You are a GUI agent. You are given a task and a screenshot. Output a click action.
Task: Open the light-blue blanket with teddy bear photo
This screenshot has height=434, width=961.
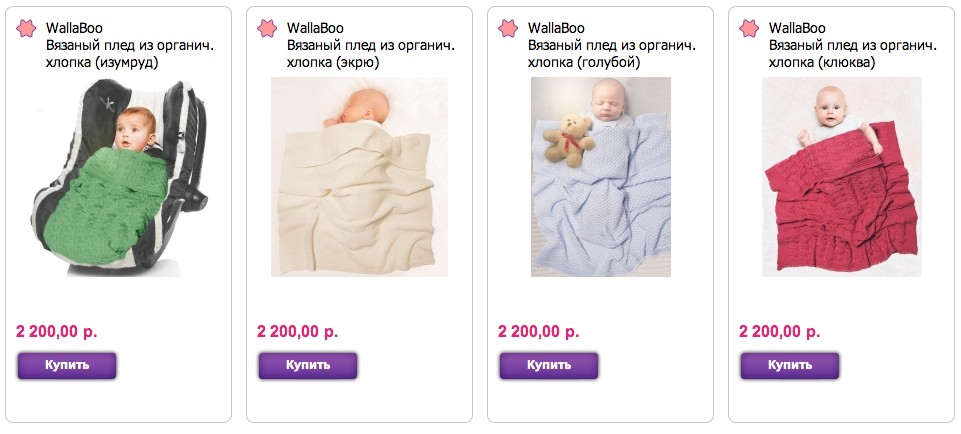[601, 177]
